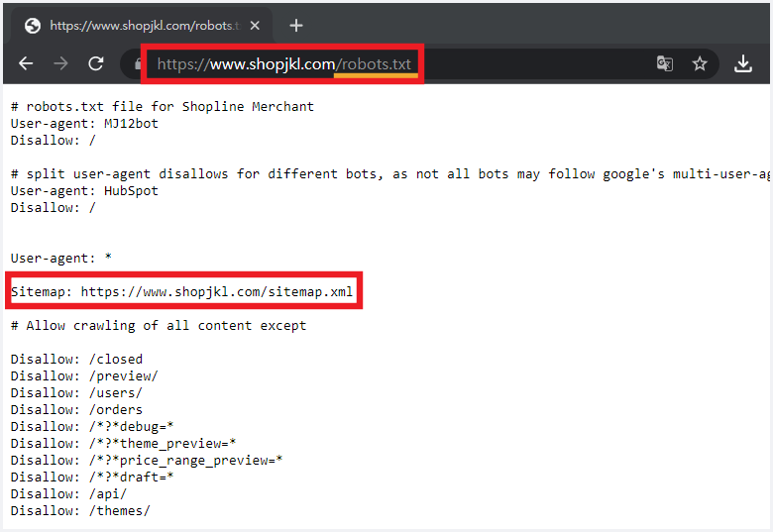Open the downloads icon in the toolbar
Image resolution: width=773 pixels, height=532 pixels.
743,63
